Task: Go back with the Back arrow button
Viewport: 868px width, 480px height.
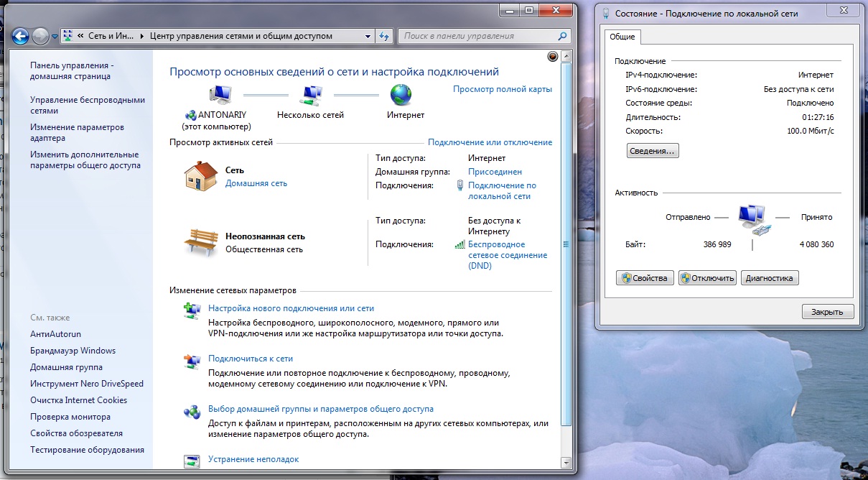Action: 21,35
